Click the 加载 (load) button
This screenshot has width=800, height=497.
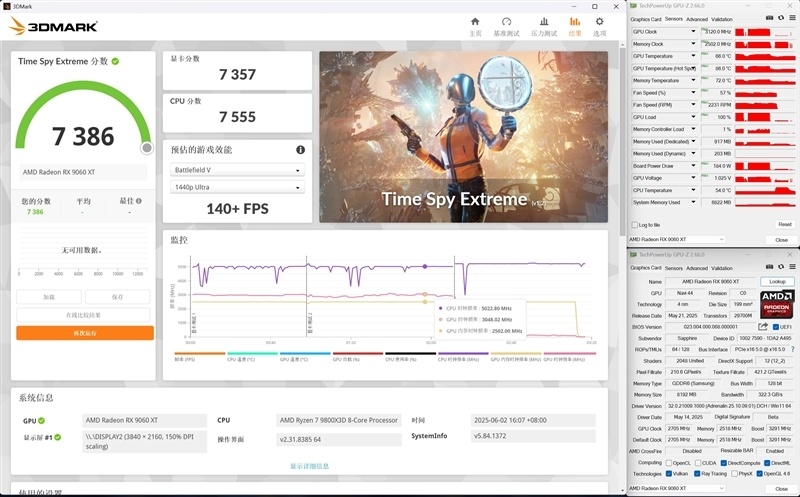coord(49,297)
